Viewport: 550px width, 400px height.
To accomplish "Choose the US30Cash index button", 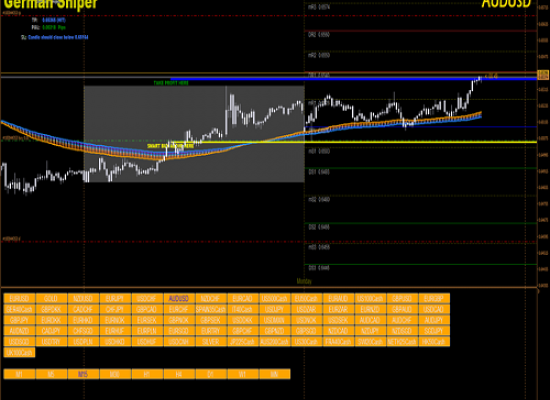I will pyautogui.click(x=307, y=341).
